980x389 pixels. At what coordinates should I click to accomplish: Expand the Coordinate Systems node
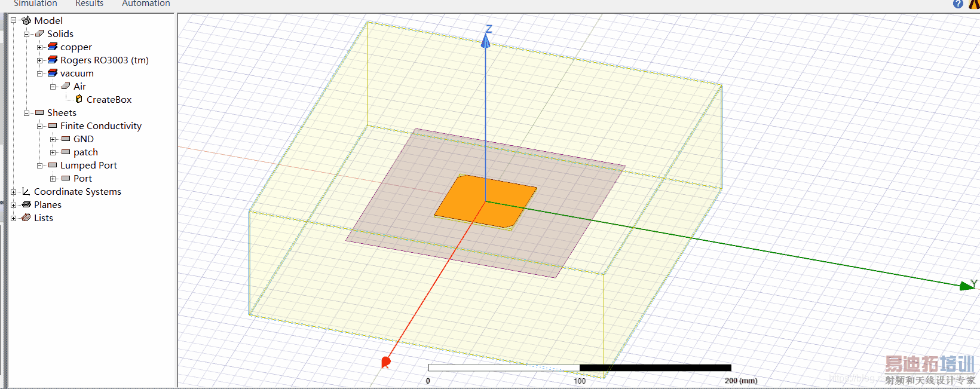(14, 192)
